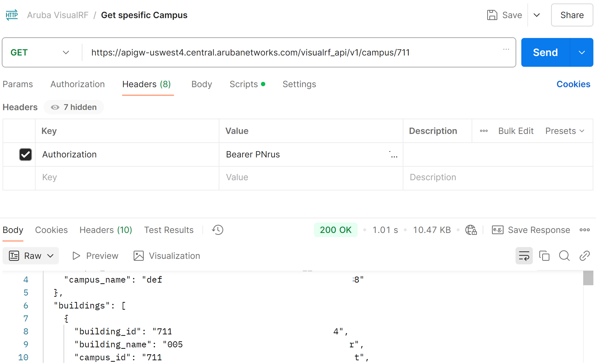Open the Cookies link
Screen dimensions: 596x364
pyautogui.click(x=573, y=84)
